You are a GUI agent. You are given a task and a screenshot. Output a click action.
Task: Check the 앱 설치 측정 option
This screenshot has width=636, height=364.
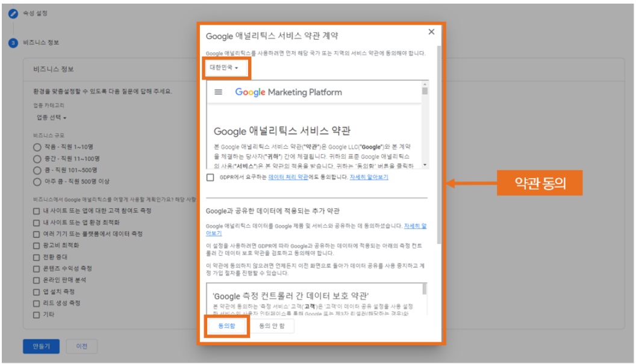37,292
